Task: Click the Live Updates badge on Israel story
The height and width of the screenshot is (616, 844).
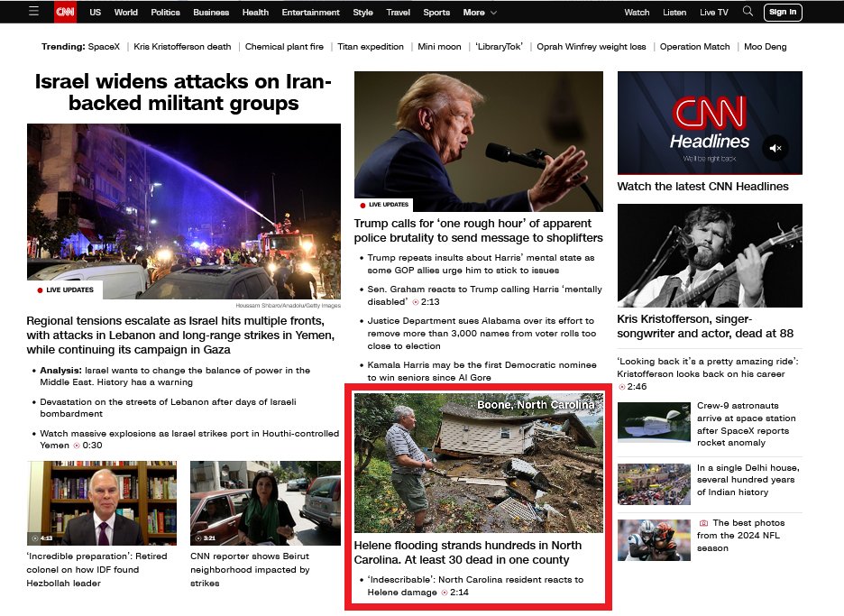Action: (x=66, y=290)
